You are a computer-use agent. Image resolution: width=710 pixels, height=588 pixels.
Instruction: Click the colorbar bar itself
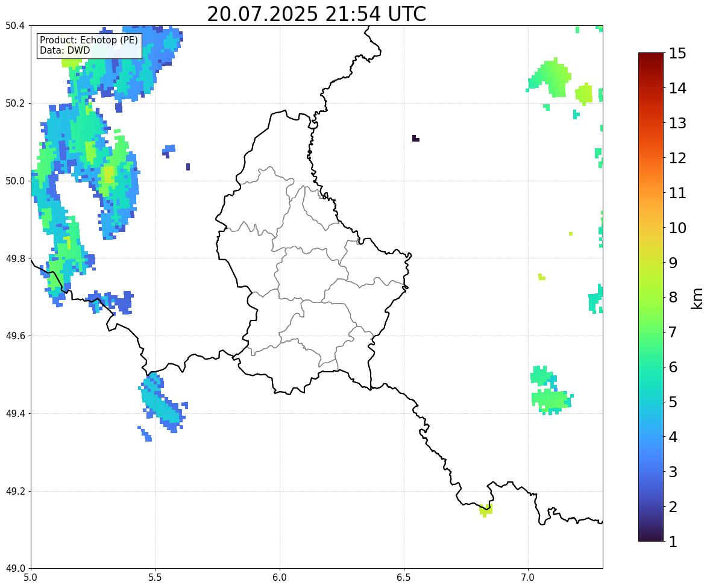(651, 297)
